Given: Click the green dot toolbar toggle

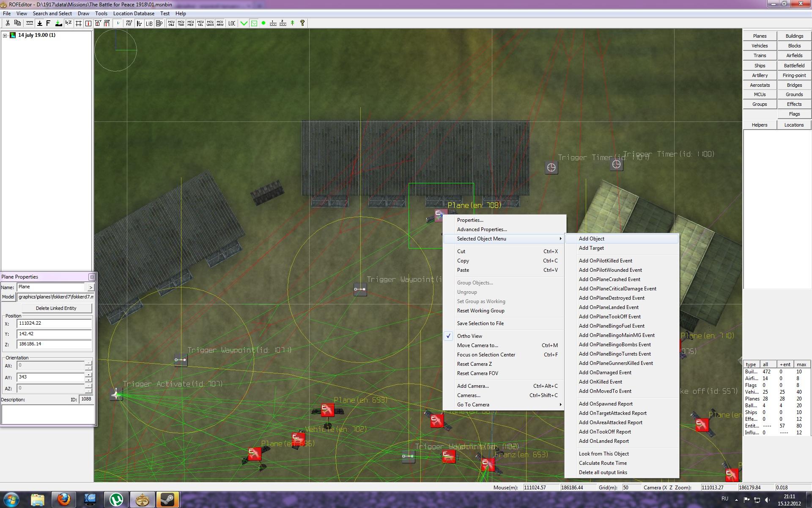Looking at the screenshot, I should tap(263, 23).
